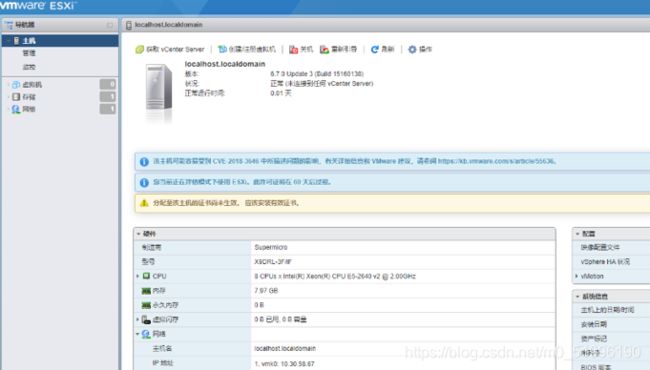Collapse the Hardware panel
The height and width of the screenshot is (370, 650).
[138, 234]
